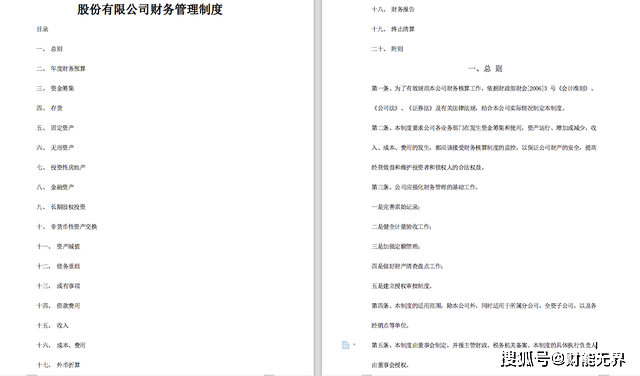Viewport: 640px width, 376px height.
Task: Click contents entry 十三、或有事项
Action: point(58,286)
